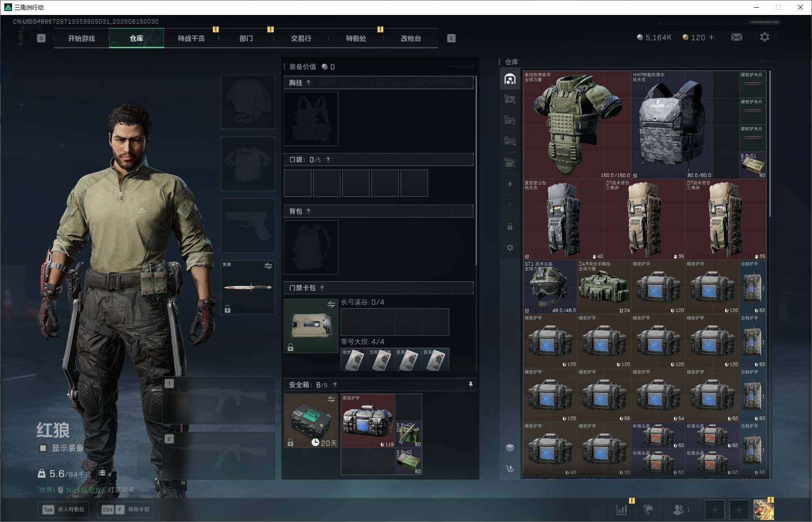Image resolution: width=812 pixels, height=522 pixels.
Task: Open the 部门 tab
Action: 246,38
